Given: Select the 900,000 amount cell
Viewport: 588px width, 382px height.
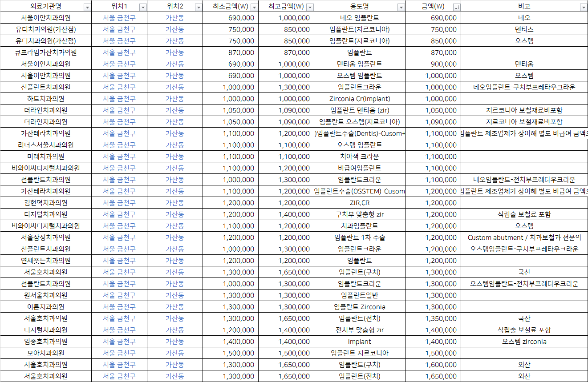Looking at the screenshot, I should coord(433,64).
